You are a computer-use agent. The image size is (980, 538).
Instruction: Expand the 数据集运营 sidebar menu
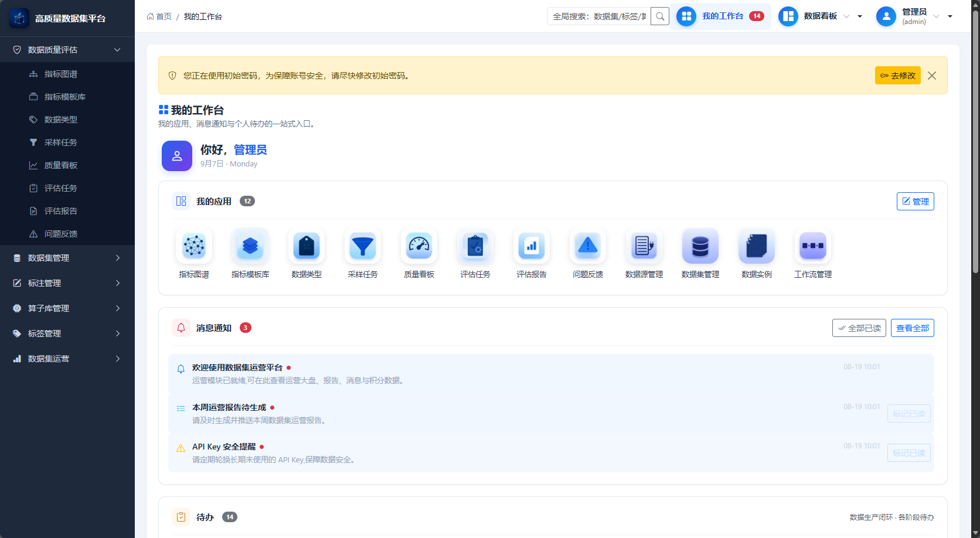click(67, 359)
